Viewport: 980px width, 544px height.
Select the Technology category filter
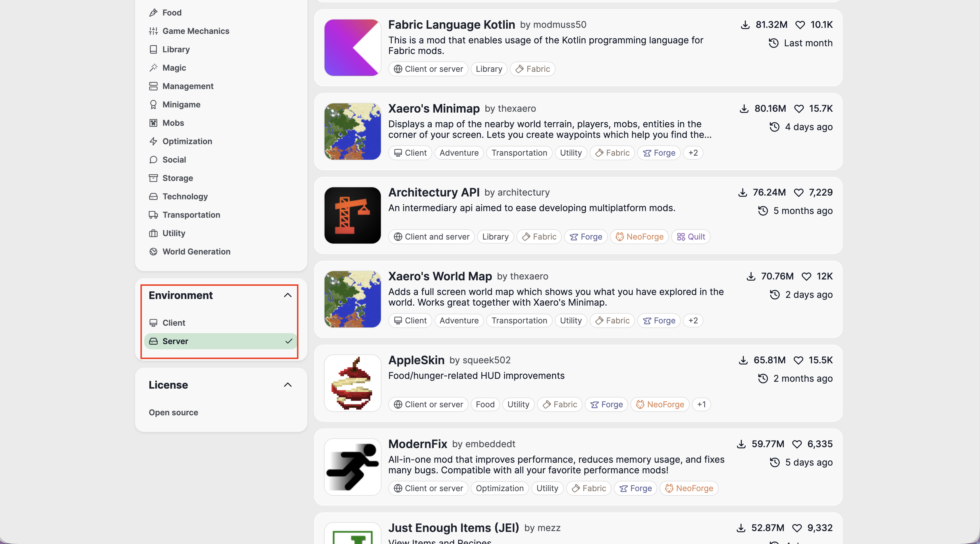(221, 196)
